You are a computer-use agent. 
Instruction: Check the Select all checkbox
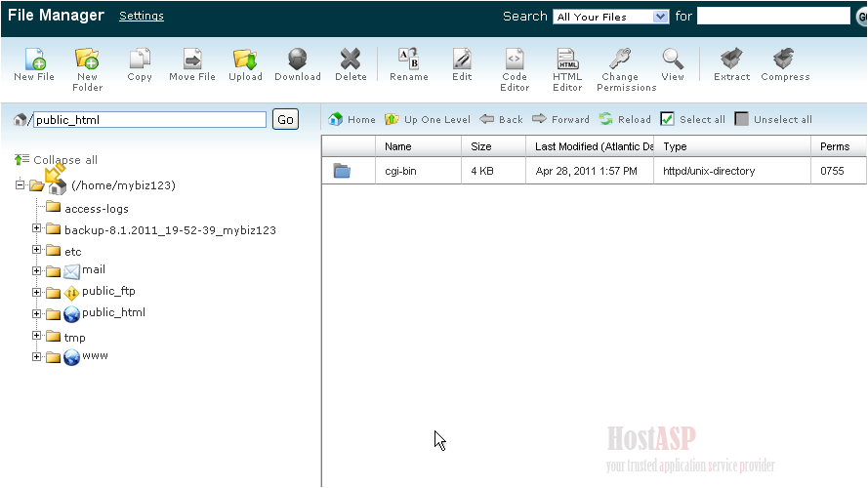668,119
